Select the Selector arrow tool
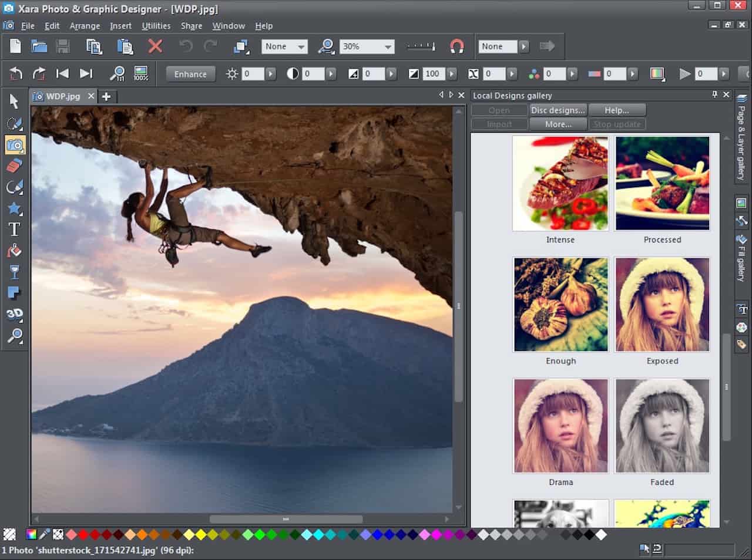Image resolution: width=752 pixels, height=560 pixels. (x=14, y=102)
